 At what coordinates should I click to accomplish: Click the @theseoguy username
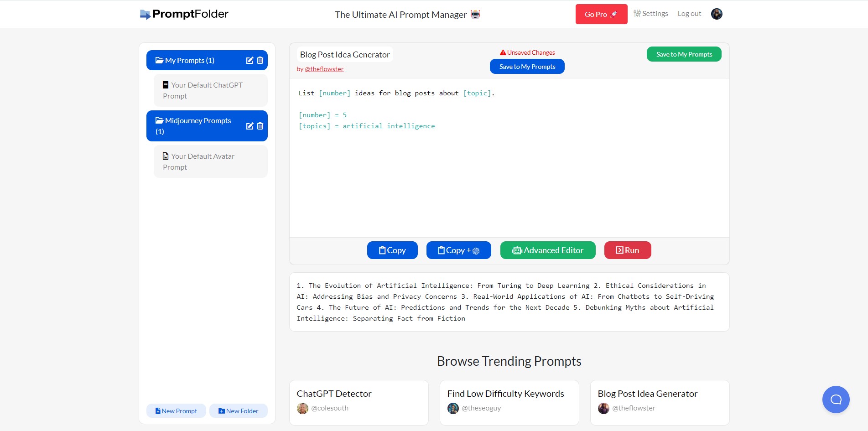(481, 408)
